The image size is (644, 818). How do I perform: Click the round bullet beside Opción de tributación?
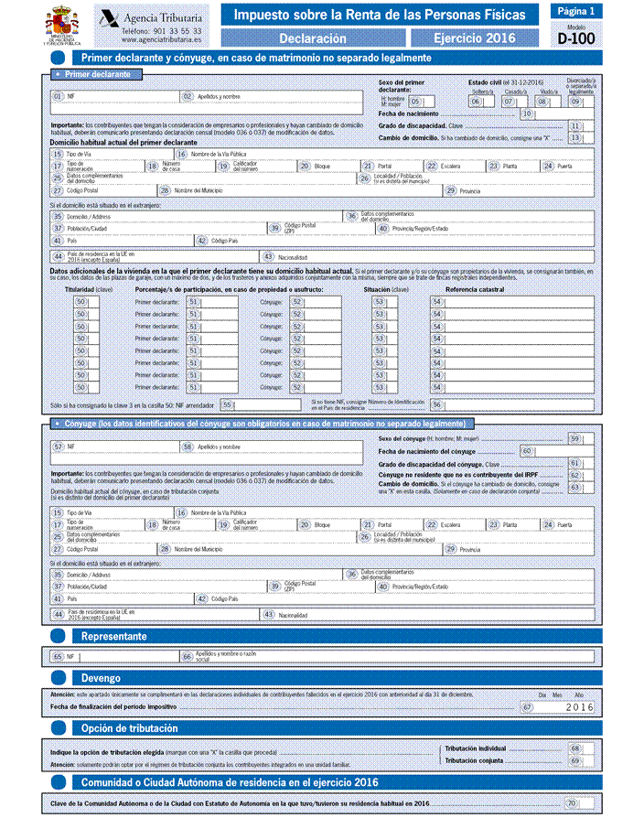point(59,727)
